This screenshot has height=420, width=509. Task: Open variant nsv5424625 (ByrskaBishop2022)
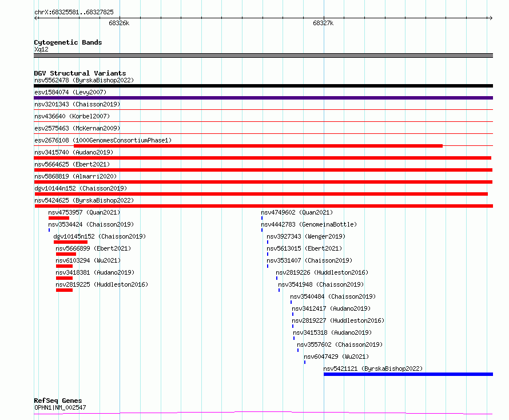coord(84,200)
